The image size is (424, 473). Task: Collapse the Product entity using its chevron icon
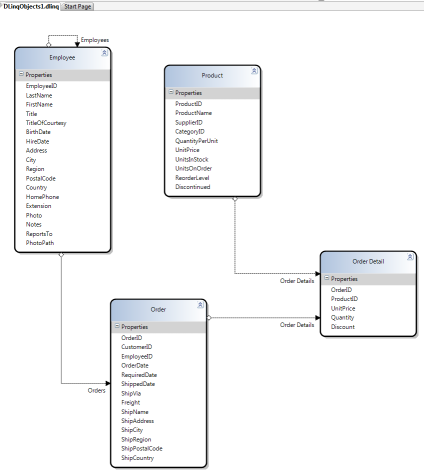pyautogui.click(x=254, y=71)
